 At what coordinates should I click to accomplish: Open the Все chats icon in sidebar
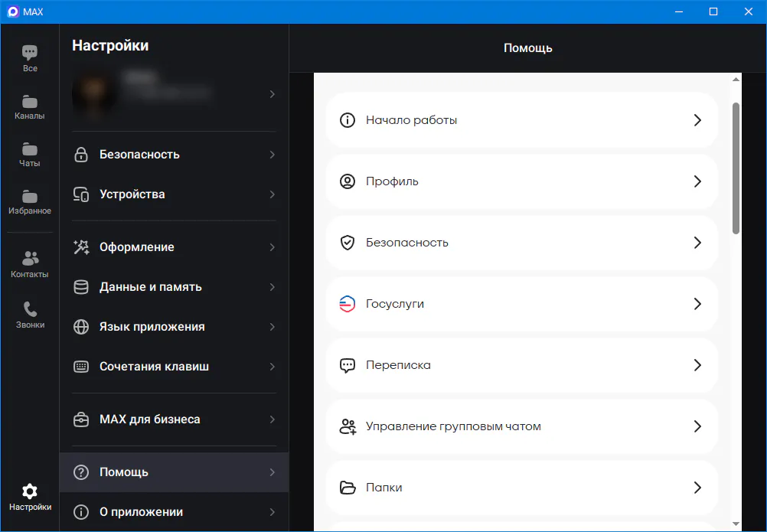[30, 52]
